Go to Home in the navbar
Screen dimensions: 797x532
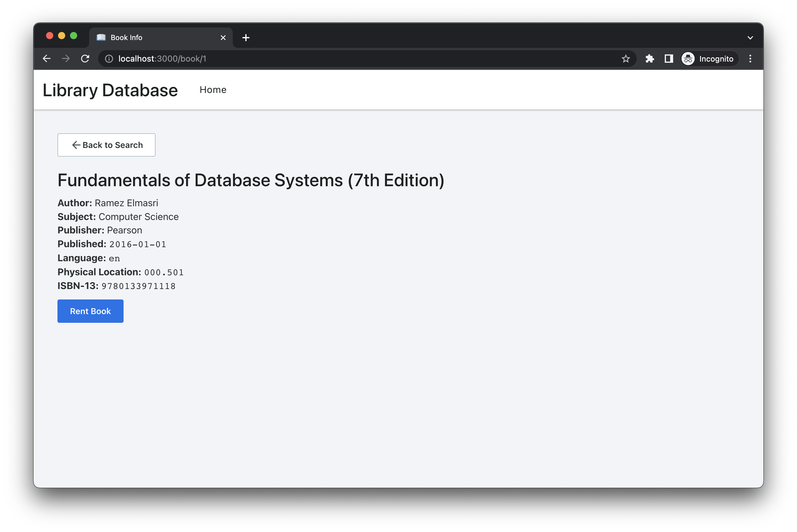pos(213,90)
